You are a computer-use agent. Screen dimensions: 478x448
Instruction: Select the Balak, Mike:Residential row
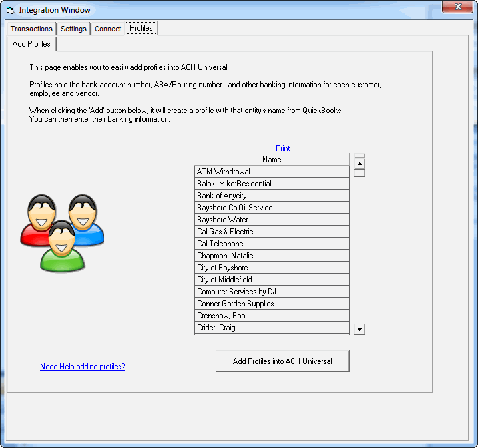(272, 184)
